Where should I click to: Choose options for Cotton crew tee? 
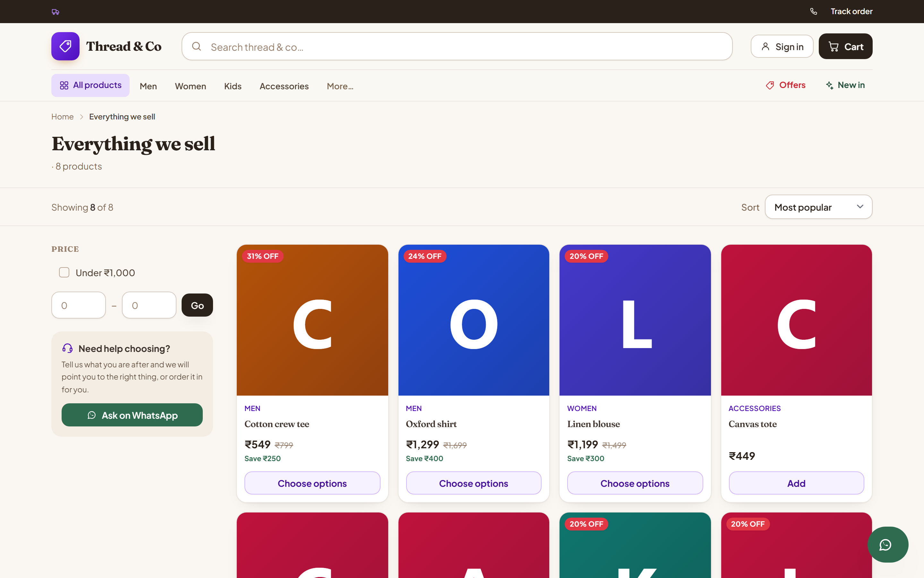[312, 483]
